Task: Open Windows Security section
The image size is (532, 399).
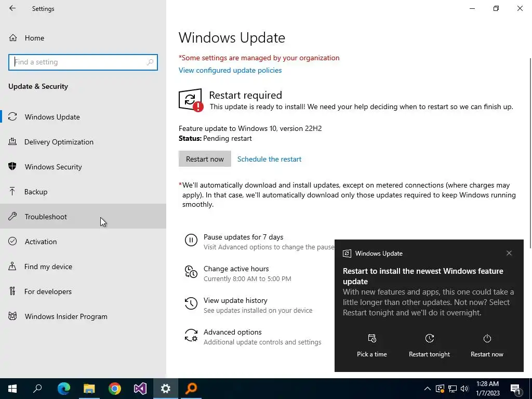Action: coord(83,167)
